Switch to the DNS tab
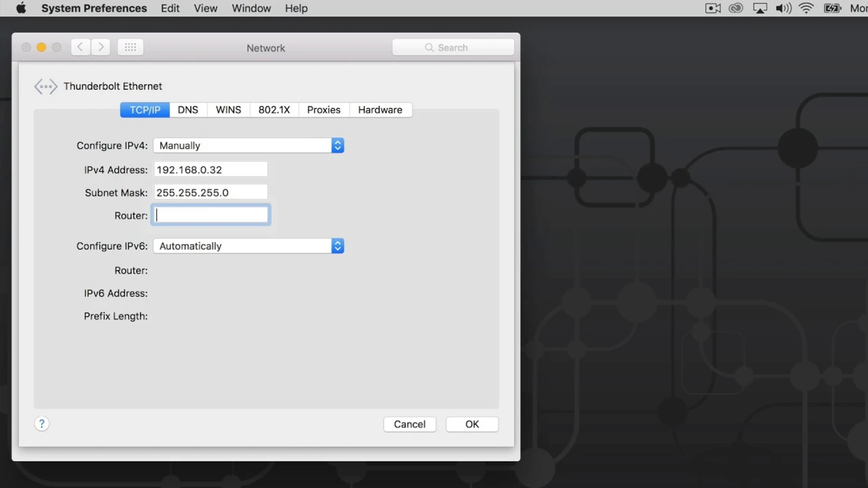Viewport: 868px width, 488px height. (x=188, y=110)
